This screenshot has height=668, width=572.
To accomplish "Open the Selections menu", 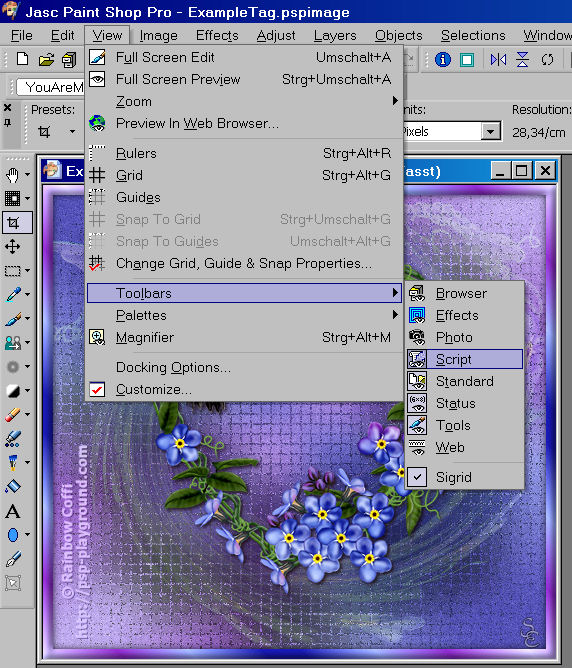I will (473, 35).
